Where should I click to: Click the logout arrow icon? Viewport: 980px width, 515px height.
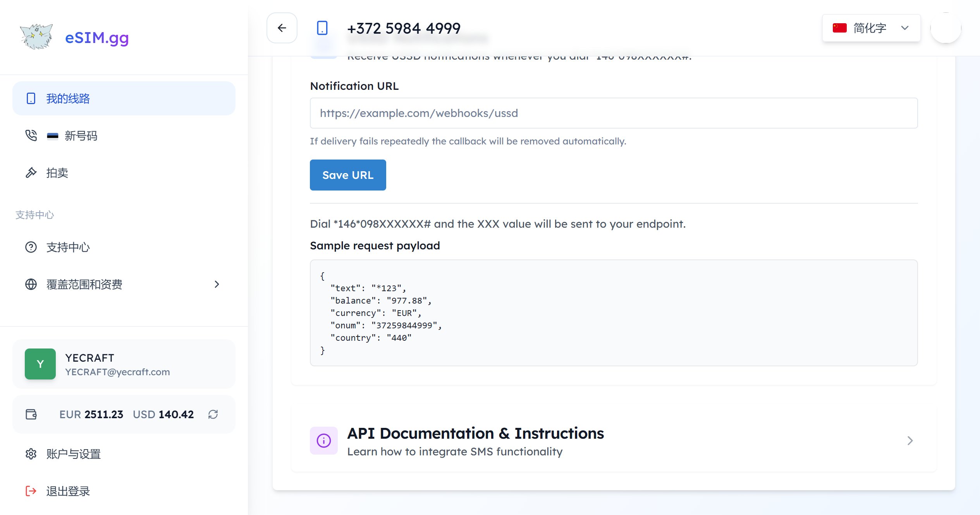[x=31, y=491]
